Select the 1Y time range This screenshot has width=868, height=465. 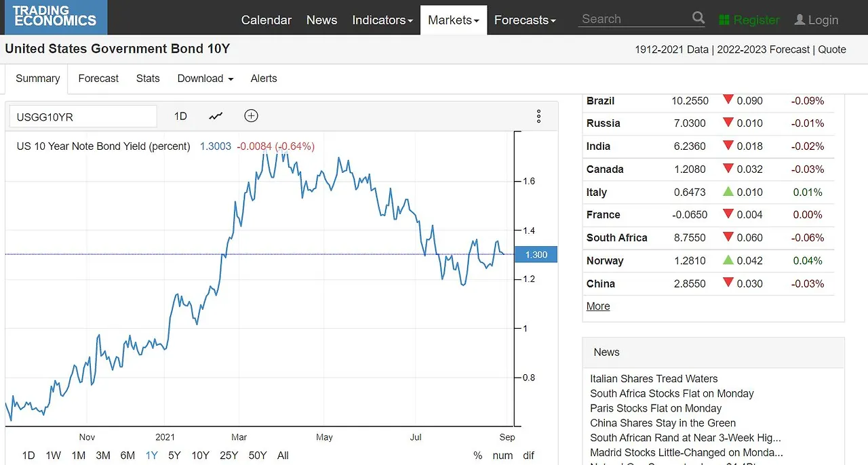[x=152, y=456]
